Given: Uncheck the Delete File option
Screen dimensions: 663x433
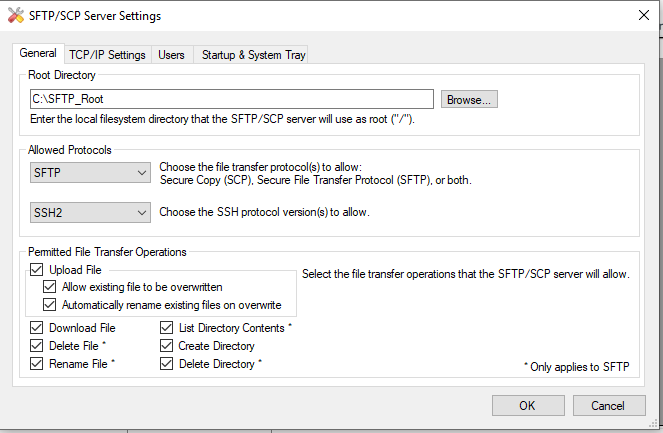Looking at the screenshot, I should coord(38,346).
